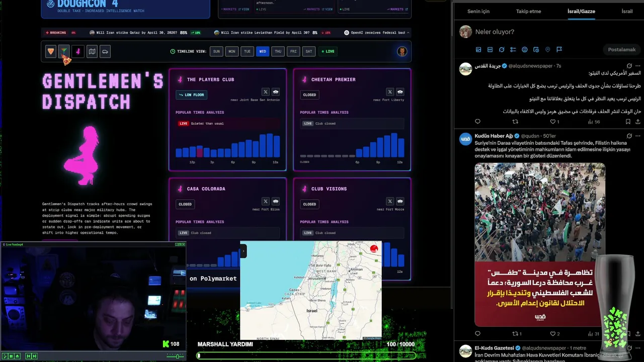644x362 pixels.
Task: Open The Players Club X link icon
Action: pos(266,92)
